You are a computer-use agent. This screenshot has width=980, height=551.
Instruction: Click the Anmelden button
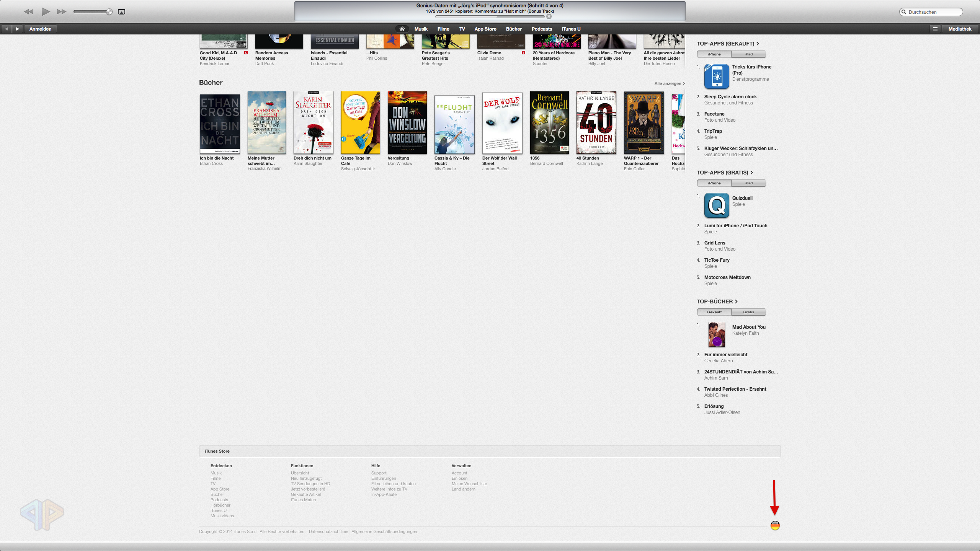(40, 29)
